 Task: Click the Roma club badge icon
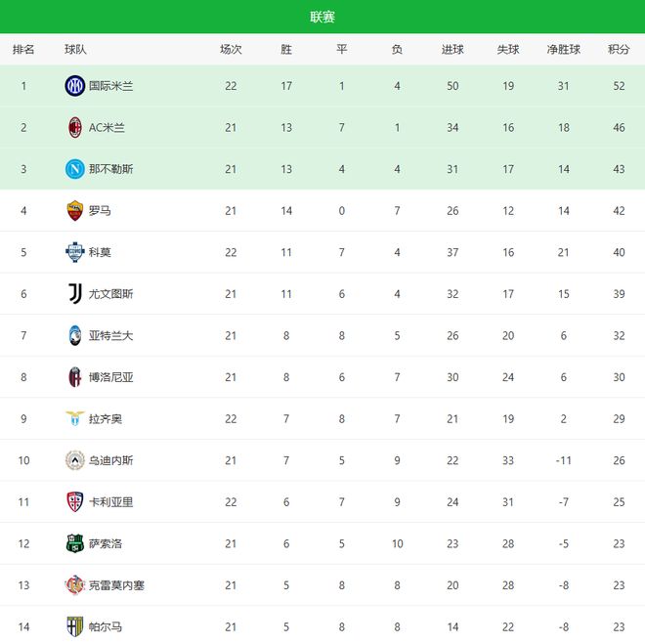click(75, 210)
